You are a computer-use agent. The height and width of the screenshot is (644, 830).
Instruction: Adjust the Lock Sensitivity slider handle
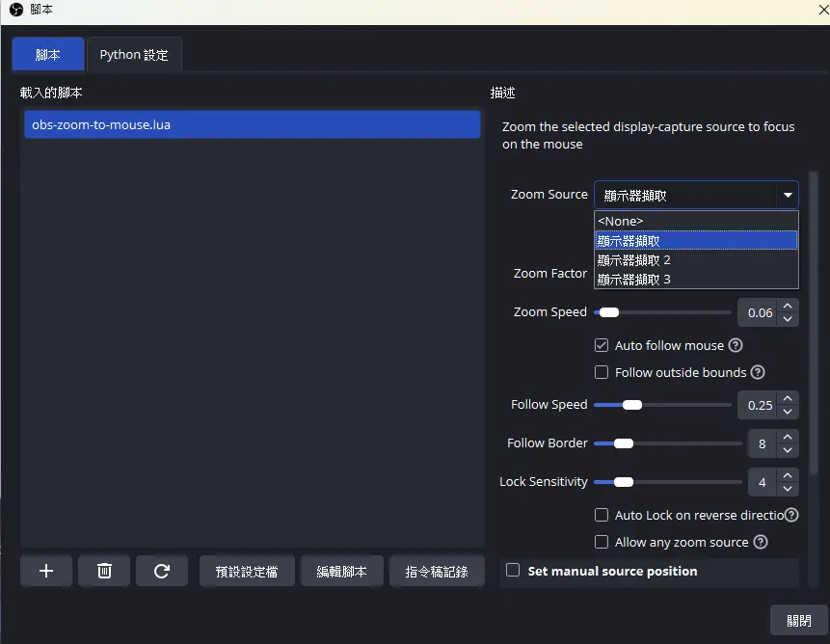624,482
